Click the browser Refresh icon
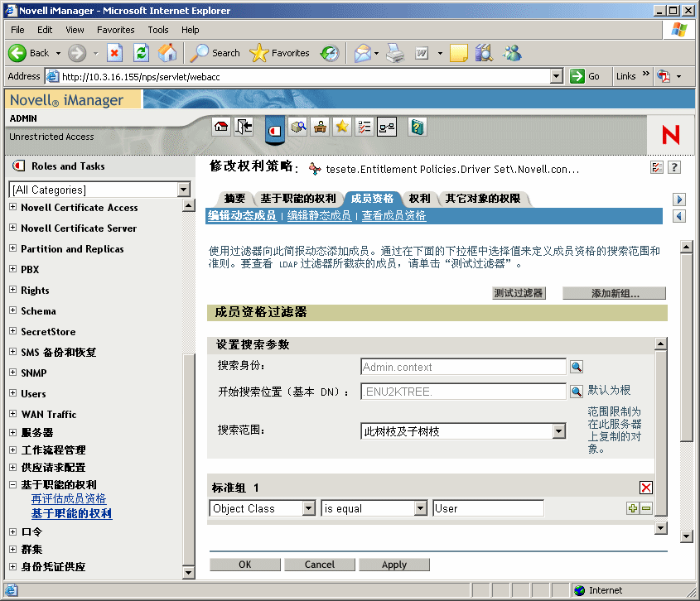700x601 pixels. pos(141,53)
